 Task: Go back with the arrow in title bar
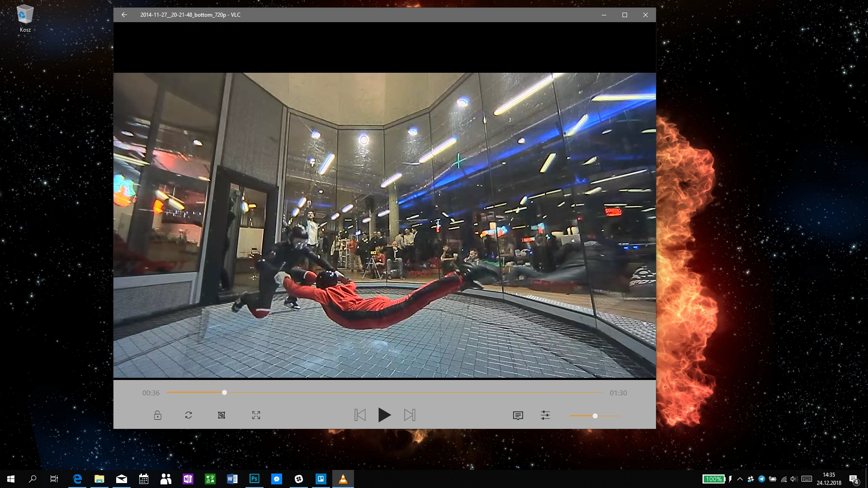tap(124, 15)
